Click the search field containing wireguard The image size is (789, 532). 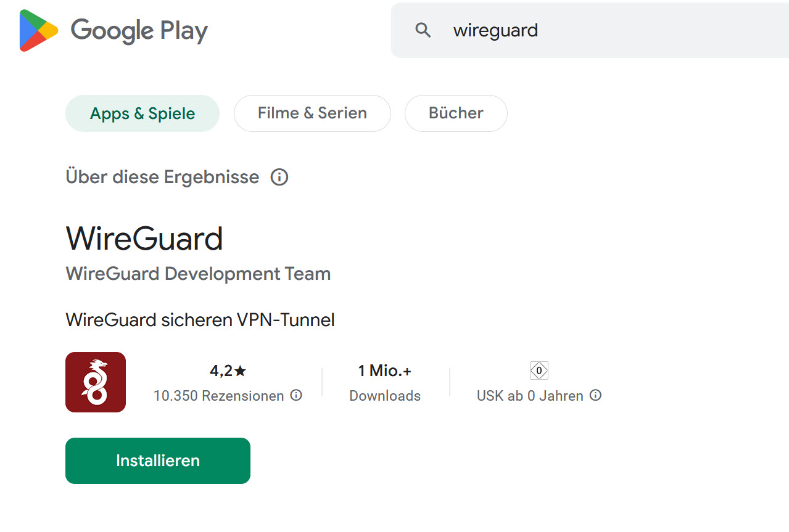pyautogui.click(x=590, y=30)
